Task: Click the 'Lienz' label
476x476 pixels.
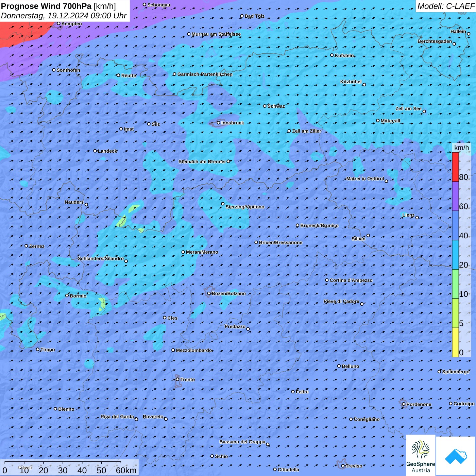Action: tap(408, 215)
